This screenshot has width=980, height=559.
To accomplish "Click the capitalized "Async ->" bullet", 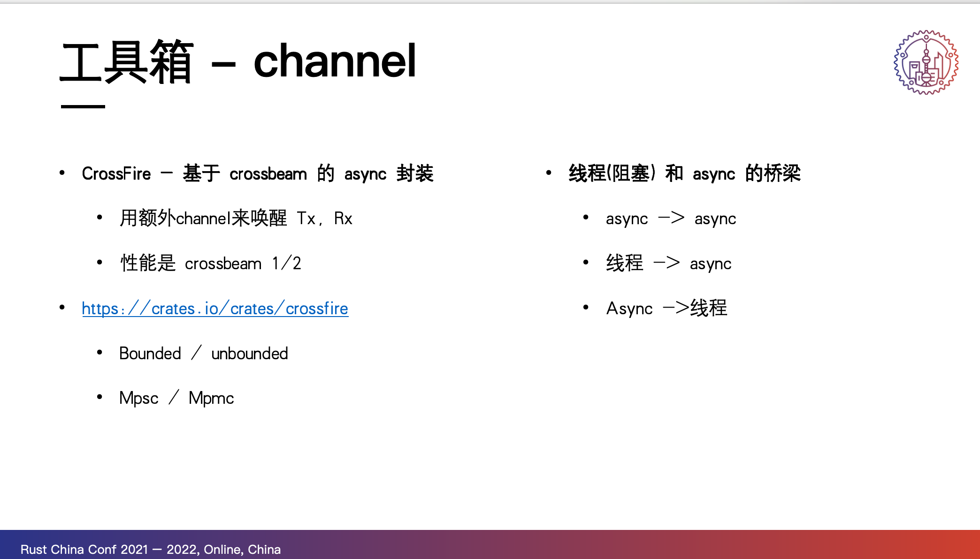I will click(666, 309).
